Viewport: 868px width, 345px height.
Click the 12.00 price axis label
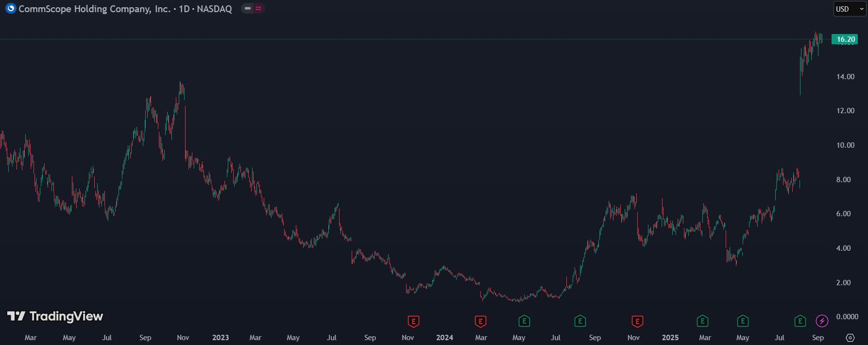point(845,111)
